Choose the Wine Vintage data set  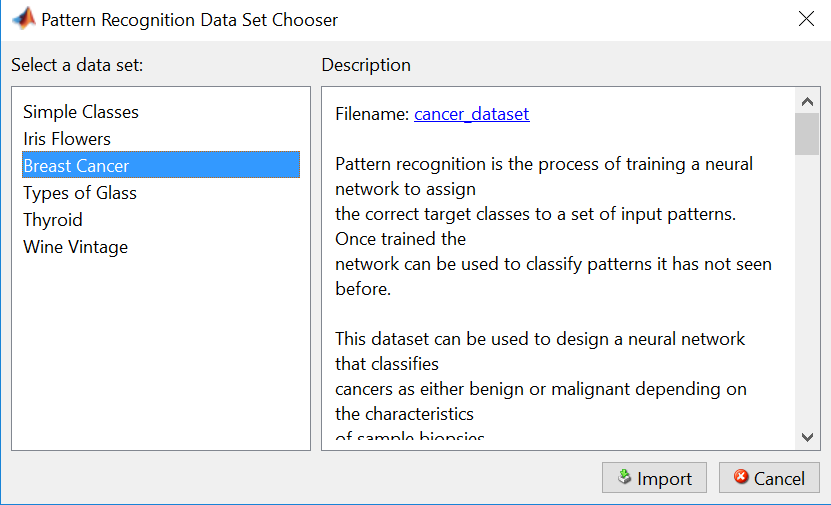[75, 247]
